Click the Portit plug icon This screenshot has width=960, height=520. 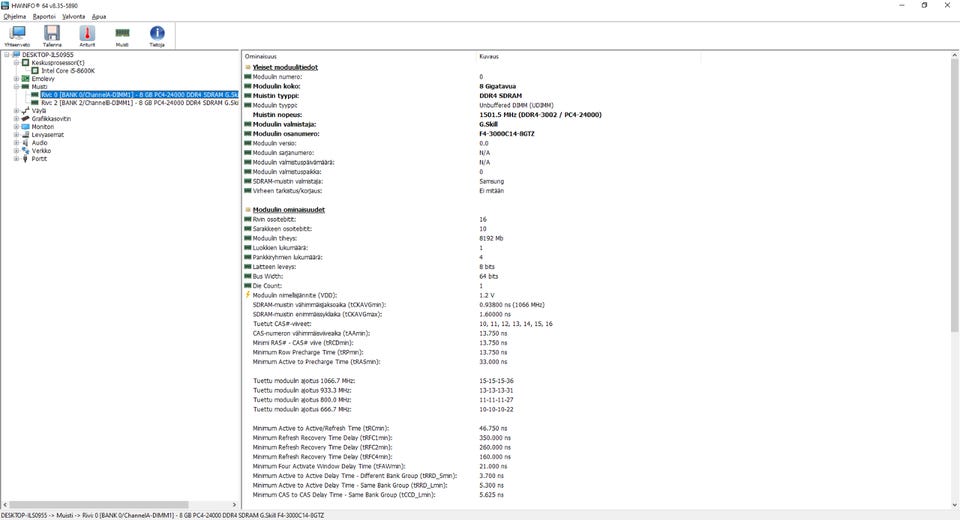tap(26, 159)
